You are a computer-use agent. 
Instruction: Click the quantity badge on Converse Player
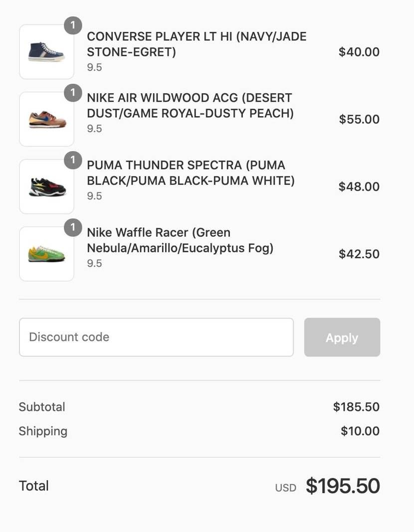(x=73, y=25)
